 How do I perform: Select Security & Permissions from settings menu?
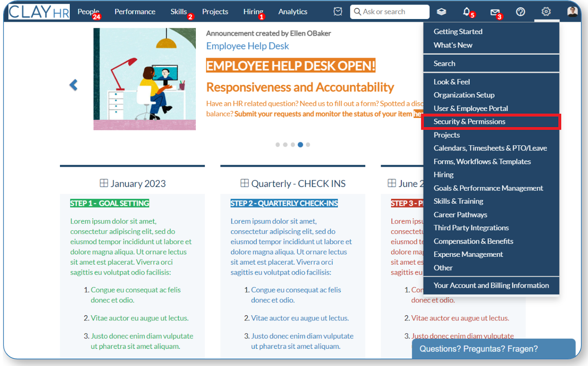(469, 122)
